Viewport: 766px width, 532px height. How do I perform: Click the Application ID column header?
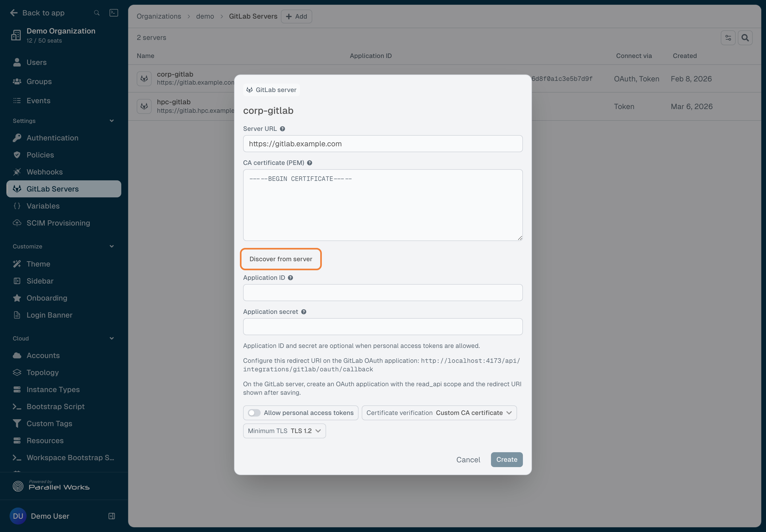[371, 56]
